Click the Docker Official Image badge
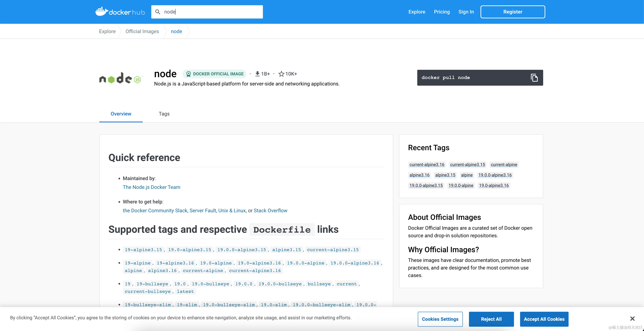644x331 pixels. point(215,74)
